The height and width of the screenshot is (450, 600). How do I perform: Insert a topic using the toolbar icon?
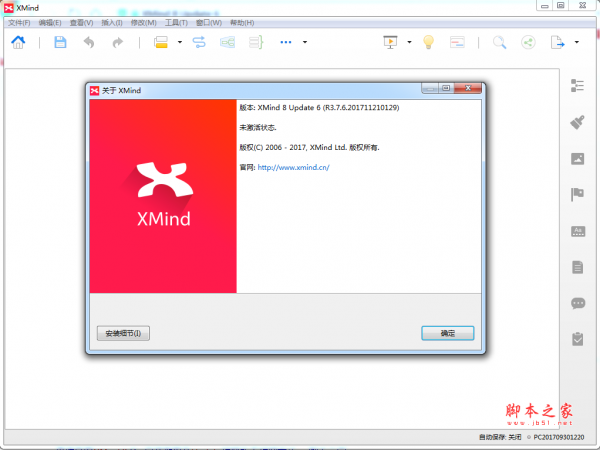(161, 42)
